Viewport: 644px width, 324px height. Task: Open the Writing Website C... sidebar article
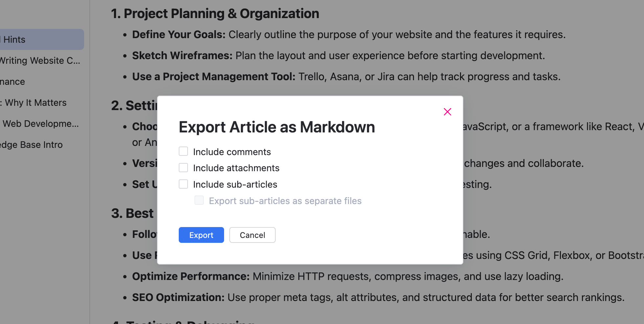click(x=39, y=60)
